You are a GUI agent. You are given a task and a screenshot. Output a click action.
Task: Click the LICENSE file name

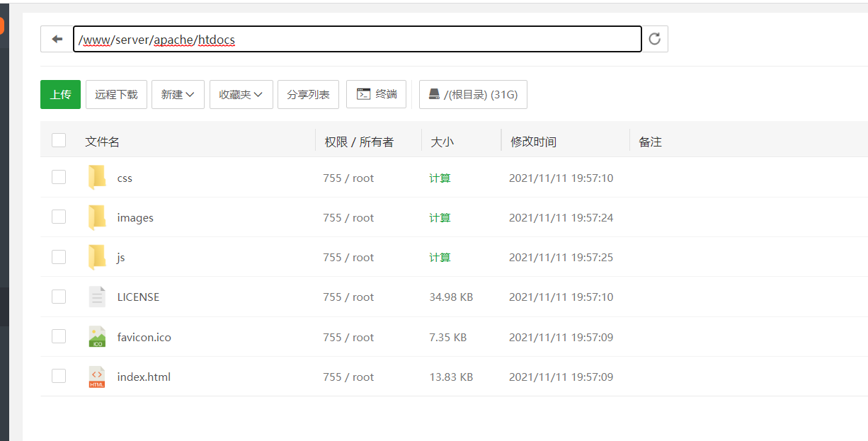tap(138, 297)
